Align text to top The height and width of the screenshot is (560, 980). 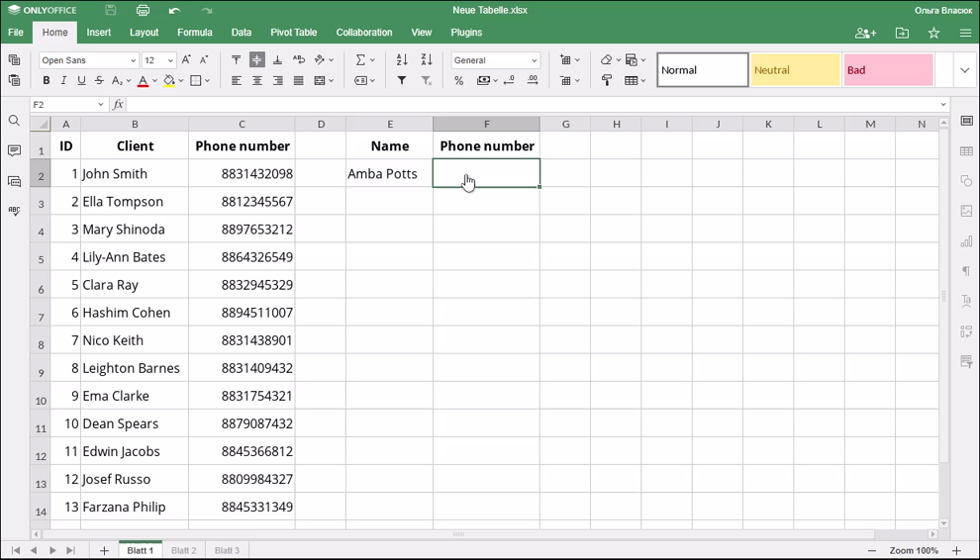[x=237, y=60]
